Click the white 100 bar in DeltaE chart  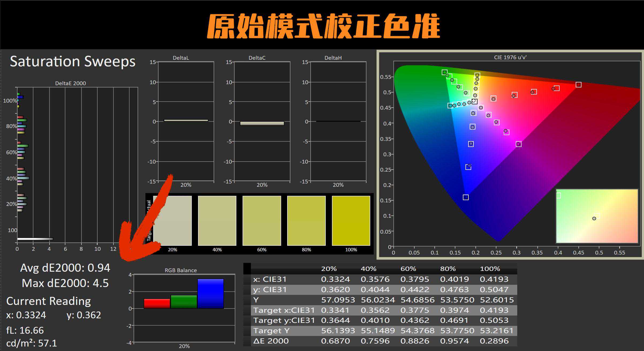coord(35,239)
